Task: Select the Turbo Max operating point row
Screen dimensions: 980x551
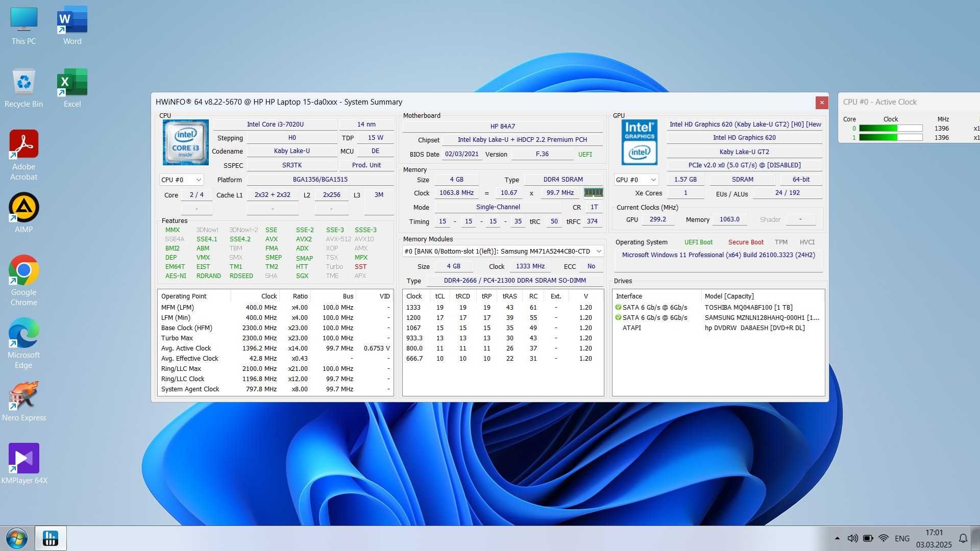Action: click(x=276, y=338)
